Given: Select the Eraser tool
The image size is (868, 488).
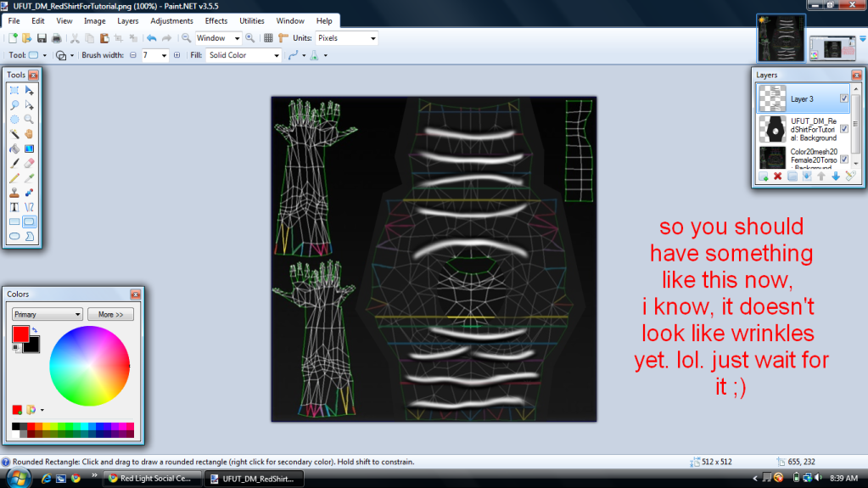Looking at the screenshot, I should click(x=30, y=164).
